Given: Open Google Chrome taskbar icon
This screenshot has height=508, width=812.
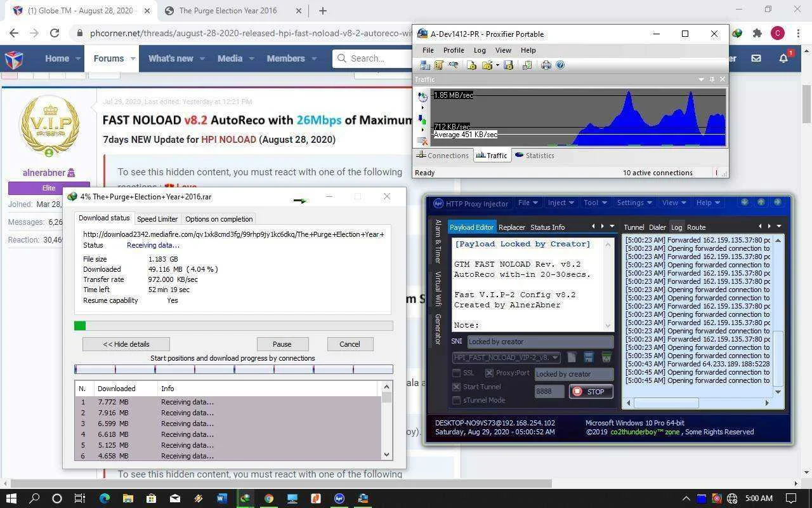Looking at the screenshot, I should (268, 498).
